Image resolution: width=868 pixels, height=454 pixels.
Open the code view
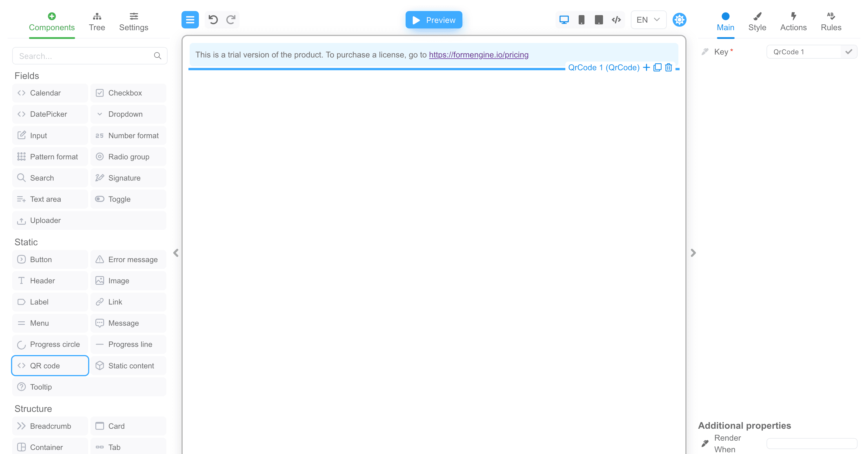616,19
